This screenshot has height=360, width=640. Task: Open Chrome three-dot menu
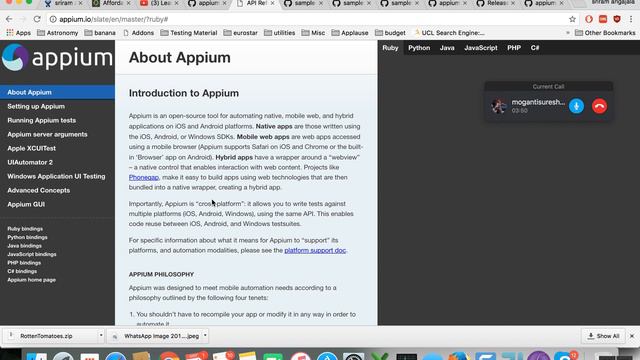[631, 19]
